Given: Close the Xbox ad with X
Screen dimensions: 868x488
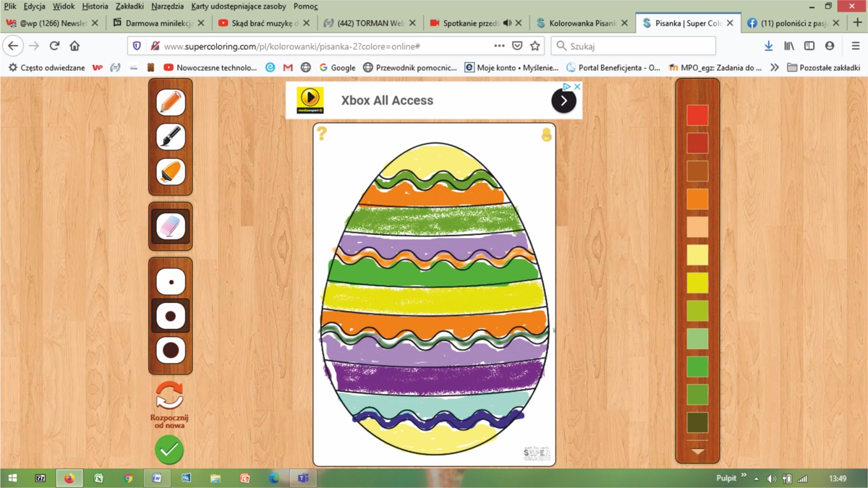Looking at the screenshot, I should 577,86.
